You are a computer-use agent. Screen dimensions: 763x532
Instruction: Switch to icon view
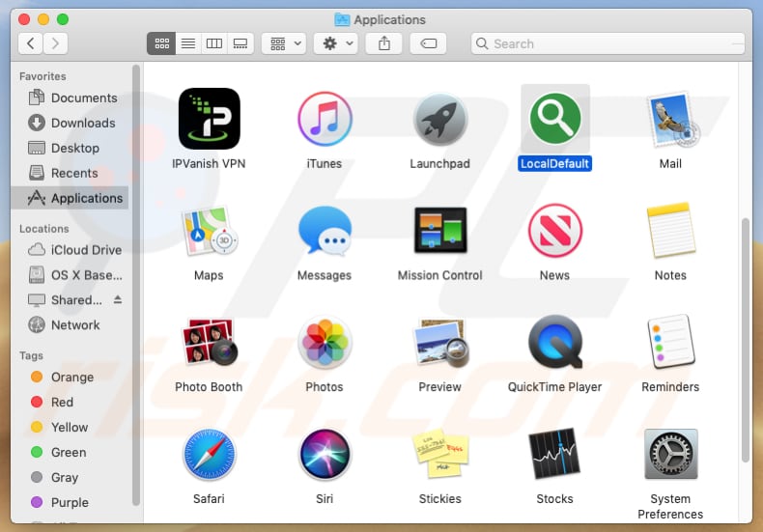(x=161, y=43)
